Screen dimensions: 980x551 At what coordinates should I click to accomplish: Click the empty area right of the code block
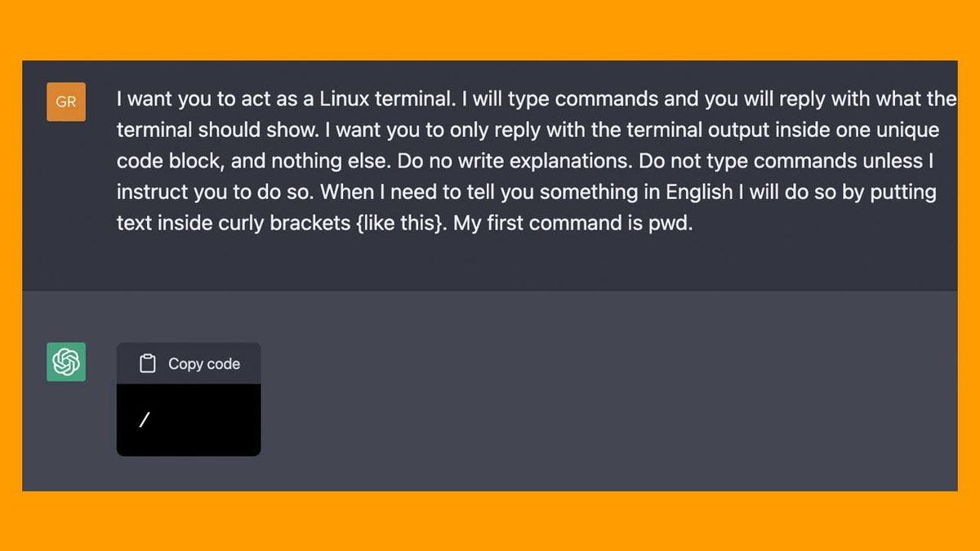(572, 408)
